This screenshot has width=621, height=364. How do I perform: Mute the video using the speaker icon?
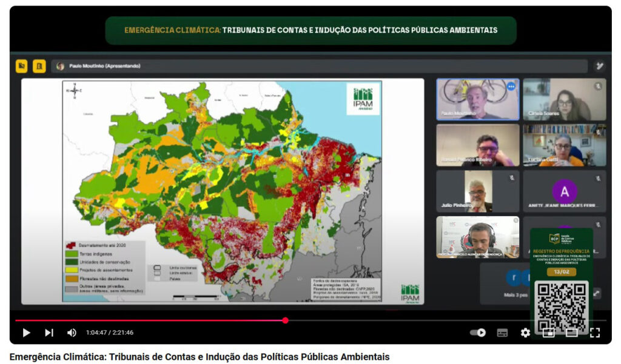(72, 333)
